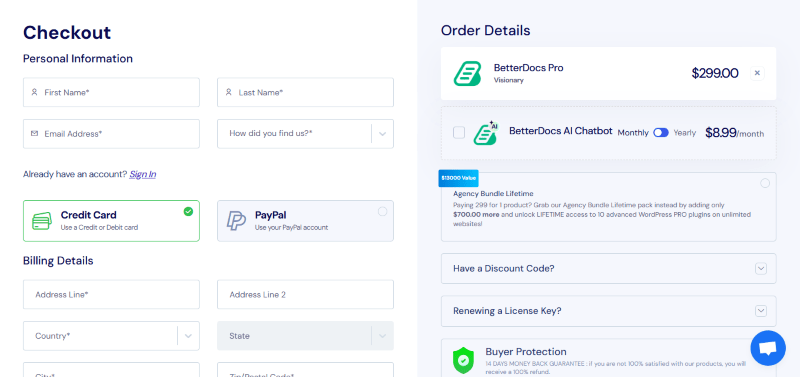Viewport: 800px width, 377px height.
Task: Click the green Buyer Protection shield icon
Action: 463,360
